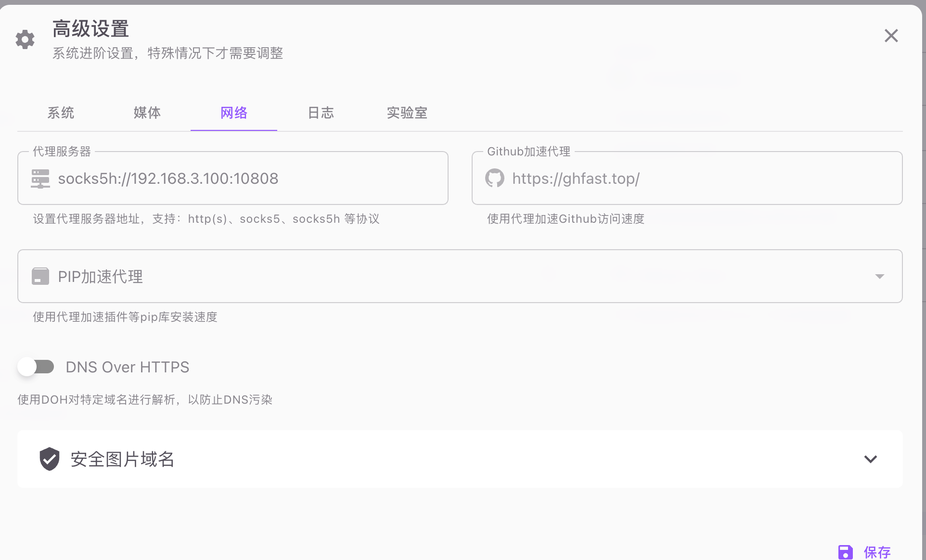Image resolution: width=926 pixels, height=560 pixels.
Task: Open the 实验室 tab
Action: click(407, 113)
